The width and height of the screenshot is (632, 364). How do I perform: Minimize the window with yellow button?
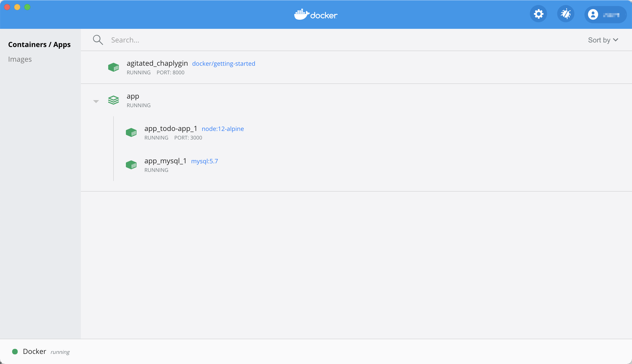pos(17,7)
